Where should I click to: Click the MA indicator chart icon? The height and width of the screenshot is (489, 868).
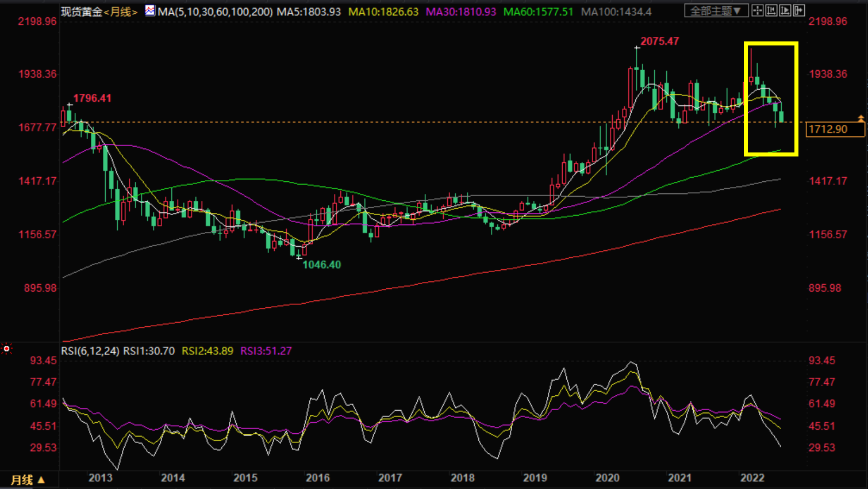(x=150, y=10)
